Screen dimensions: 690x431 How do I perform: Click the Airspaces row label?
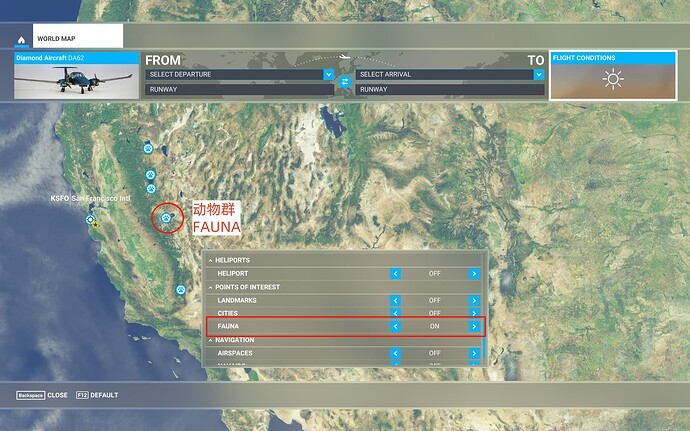pyautogui.click(x=235, y=353)
